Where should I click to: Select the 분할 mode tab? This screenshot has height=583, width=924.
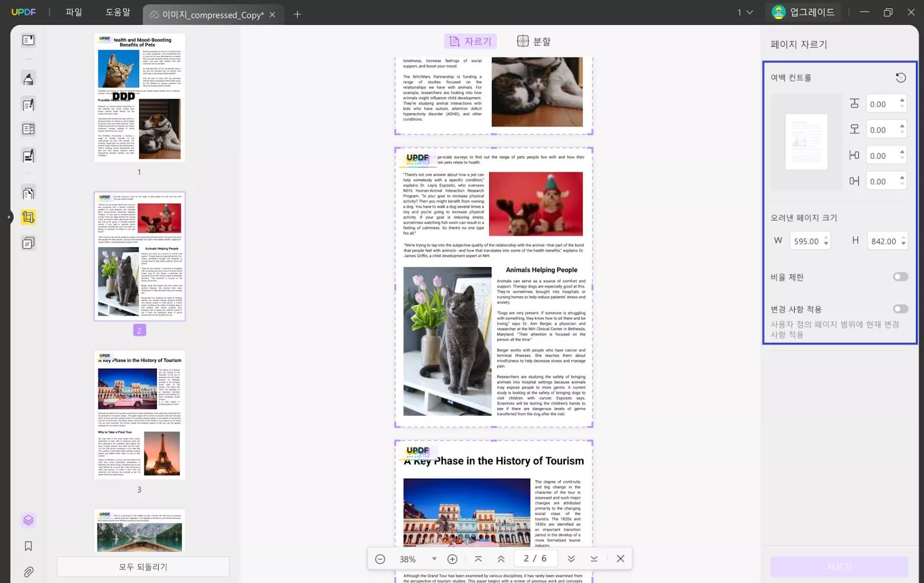pos(534,42)
